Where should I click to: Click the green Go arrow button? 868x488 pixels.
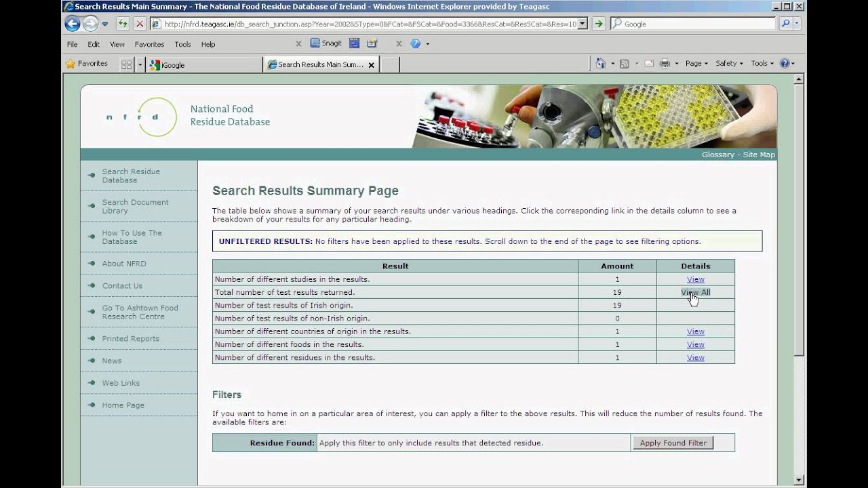pyautogui.click(x=599, y=24)
